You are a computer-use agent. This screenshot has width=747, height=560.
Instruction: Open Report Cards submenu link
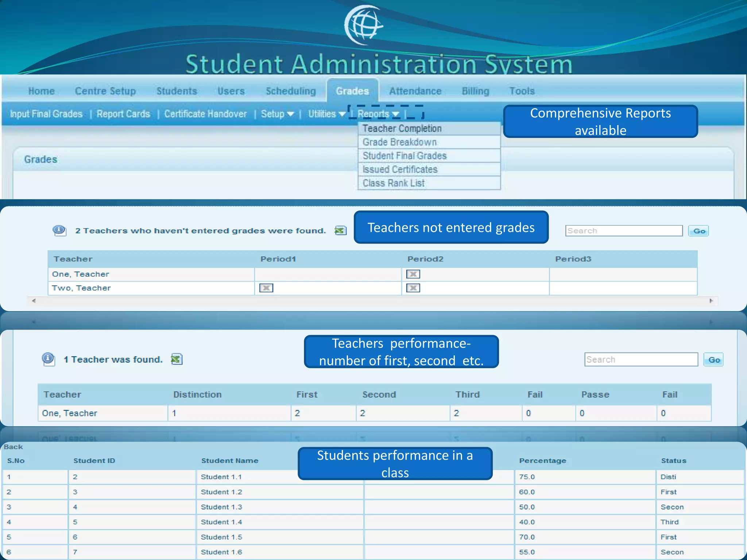point(123,114)
